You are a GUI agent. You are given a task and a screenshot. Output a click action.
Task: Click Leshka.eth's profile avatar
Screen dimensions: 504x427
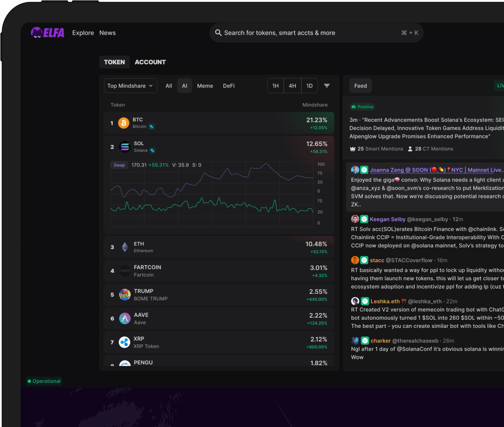(x=355, y=301)
